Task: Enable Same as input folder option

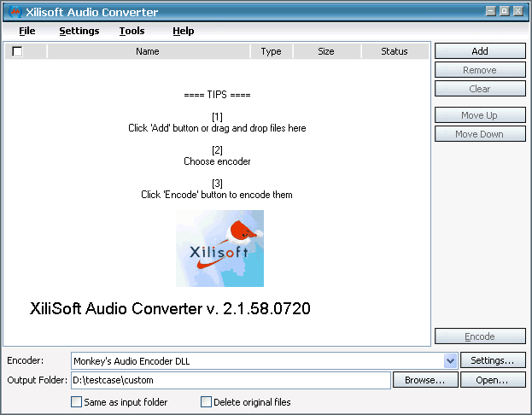Action: 76,402
